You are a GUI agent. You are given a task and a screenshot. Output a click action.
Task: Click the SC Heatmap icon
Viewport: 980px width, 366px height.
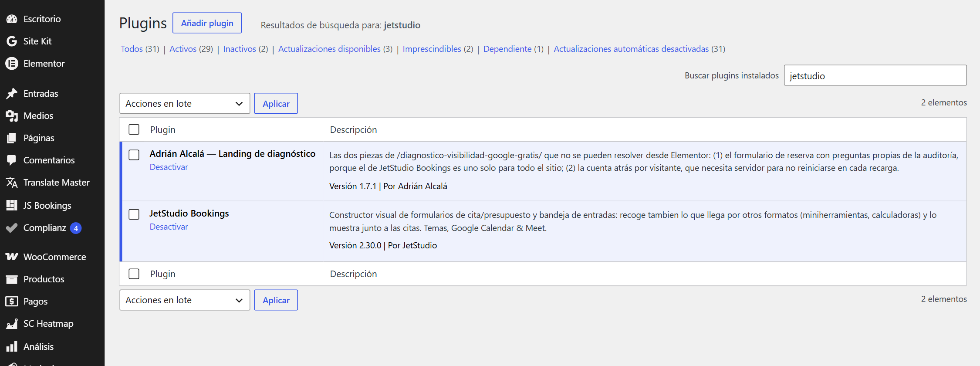pos(12,323)
